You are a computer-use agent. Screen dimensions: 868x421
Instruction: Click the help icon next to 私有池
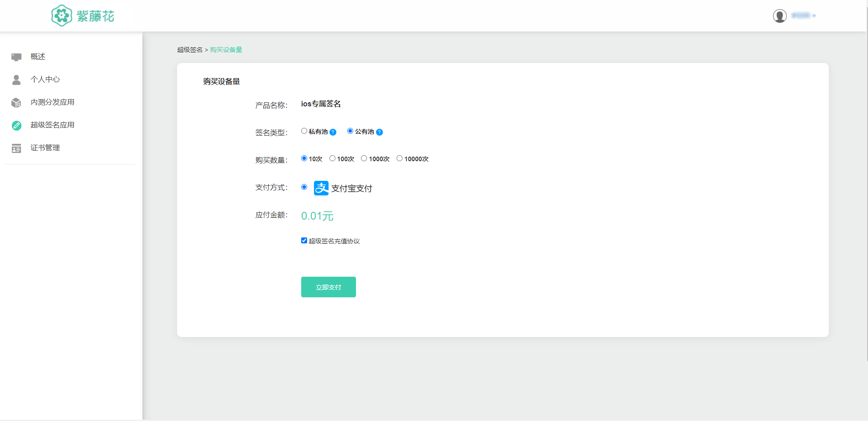[x=333, y=132]
